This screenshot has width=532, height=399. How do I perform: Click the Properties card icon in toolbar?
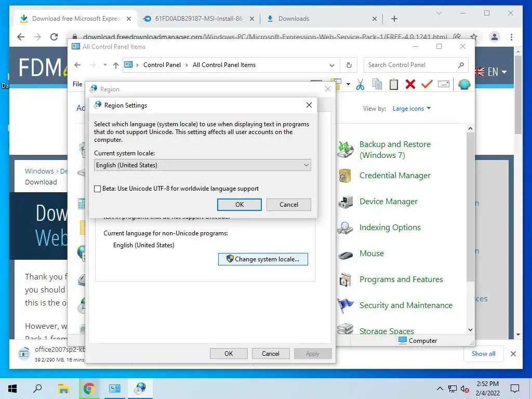pos(444,84)
